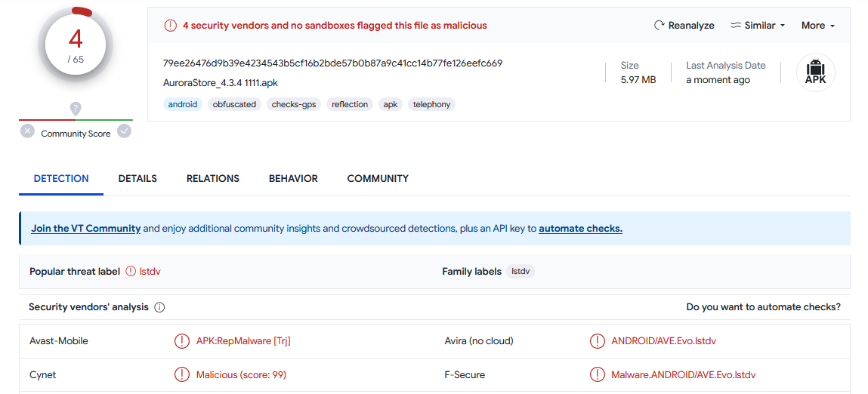Click the Community Score question mark icon
This screenshot has width=868, height=394.
click(x=76, y=109)
